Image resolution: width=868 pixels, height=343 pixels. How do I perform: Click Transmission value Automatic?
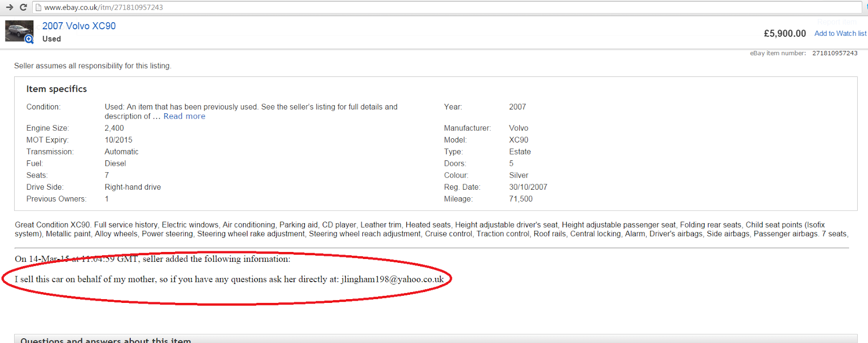[x=122, y=152]
